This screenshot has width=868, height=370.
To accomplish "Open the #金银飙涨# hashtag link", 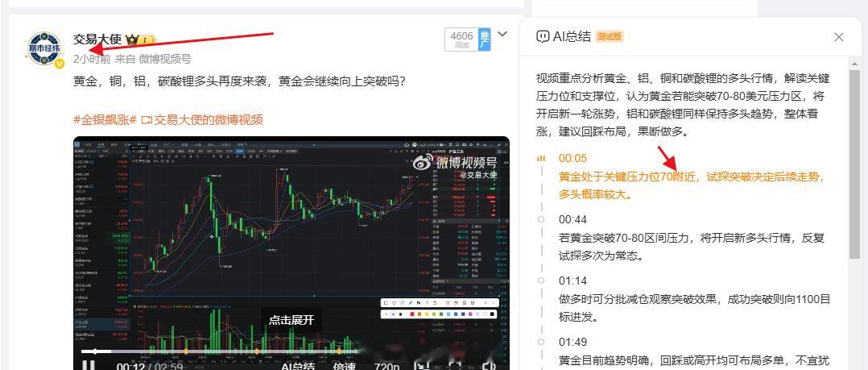I will click(105, 119).
